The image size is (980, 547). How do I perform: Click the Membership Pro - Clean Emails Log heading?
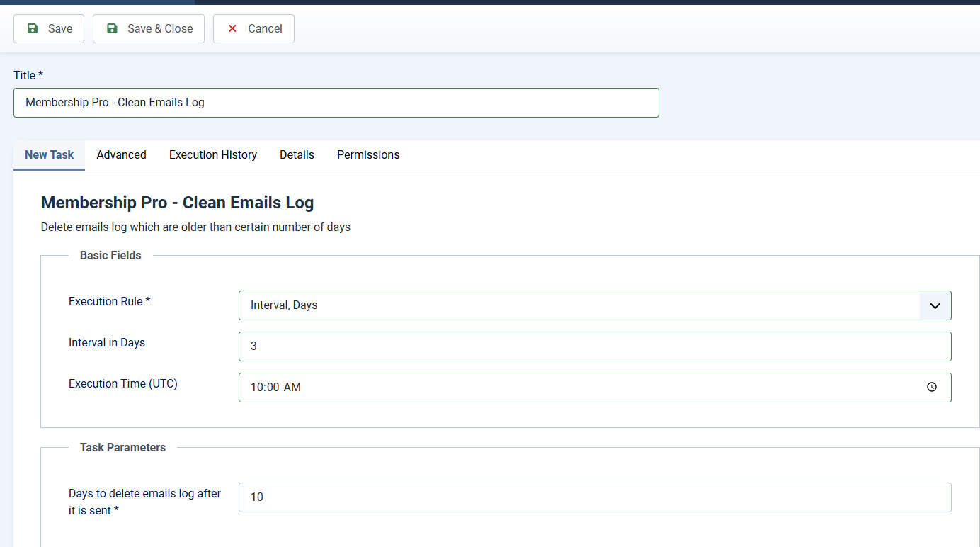pos(177,203)
